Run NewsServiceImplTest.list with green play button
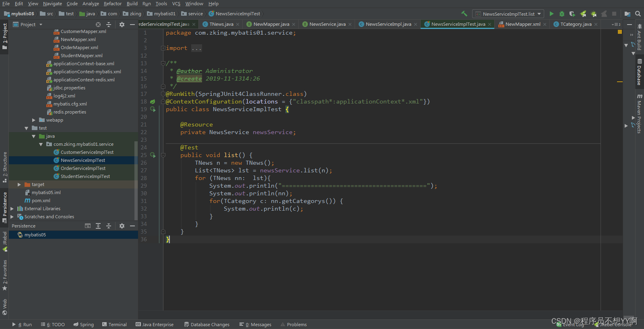 pyautogui.click(x=551, y=14)
